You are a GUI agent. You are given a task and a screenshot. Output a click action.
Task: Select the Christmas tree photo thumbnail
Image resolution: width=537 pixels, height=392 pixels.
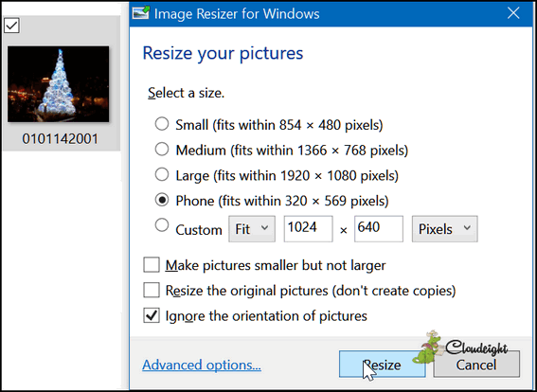59,84
